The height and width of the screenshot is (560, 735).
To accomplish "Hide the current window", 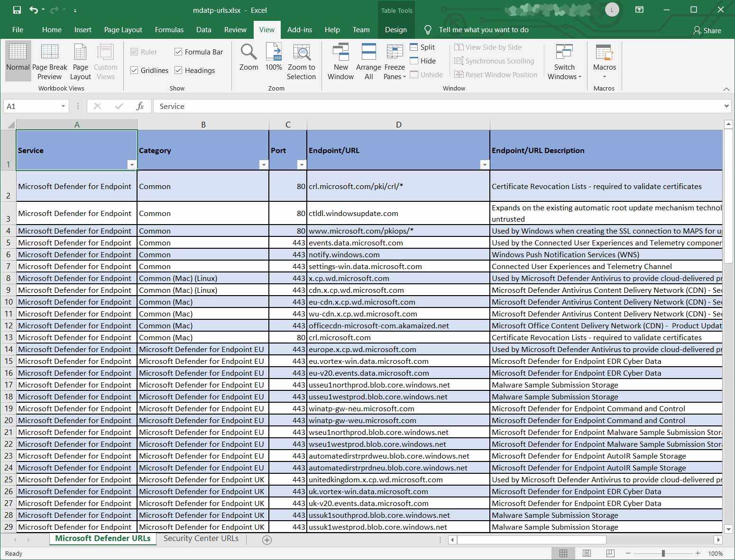I will click(x=423, y=61).
